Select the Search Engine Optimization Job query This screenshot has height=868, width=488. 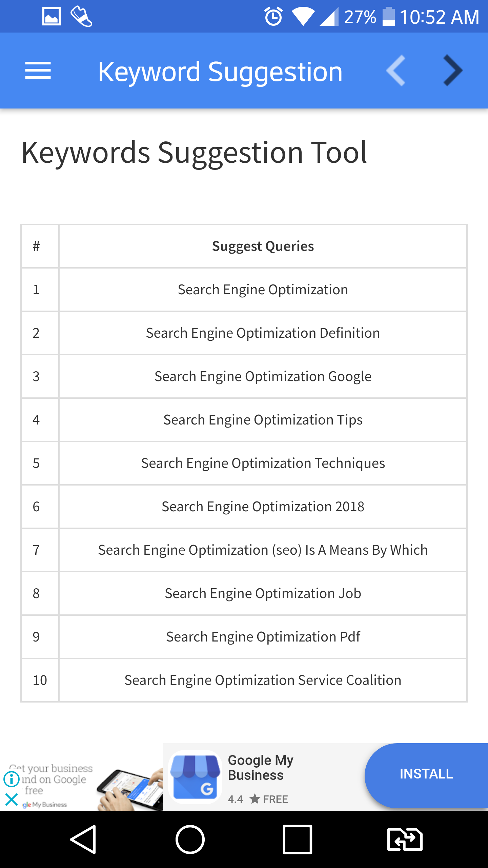pos(263,593)
